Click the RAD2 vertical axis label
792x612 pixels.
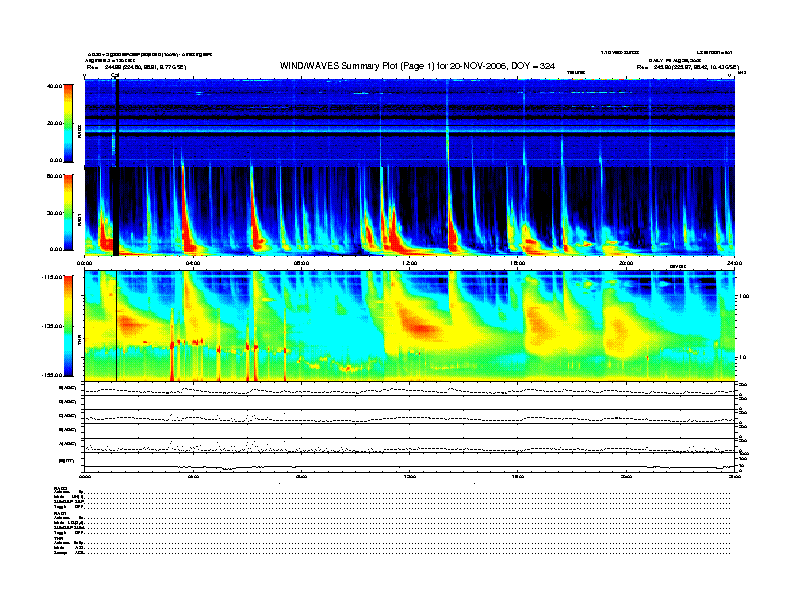pos(79,132)
